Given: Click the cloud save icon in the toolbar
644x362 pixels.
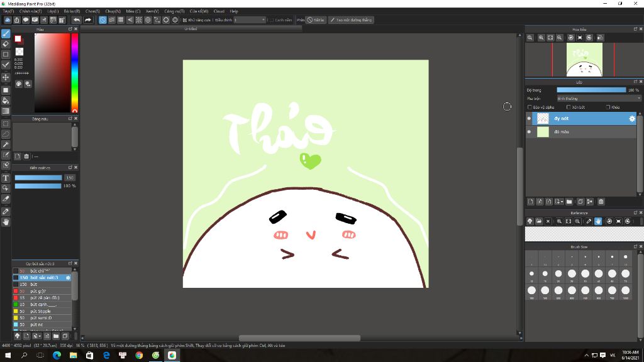Looking at the screenshot, I should click(x=8, y=19).
